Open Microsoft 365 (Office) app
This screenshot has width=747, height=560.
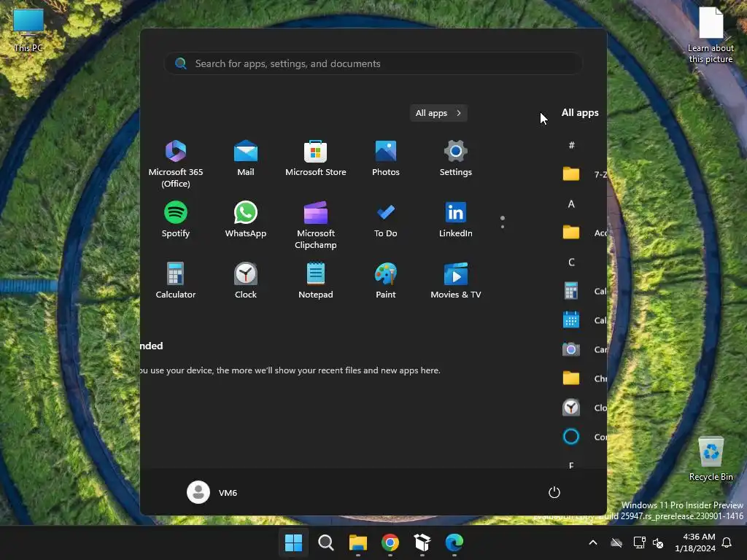(175, 163)
